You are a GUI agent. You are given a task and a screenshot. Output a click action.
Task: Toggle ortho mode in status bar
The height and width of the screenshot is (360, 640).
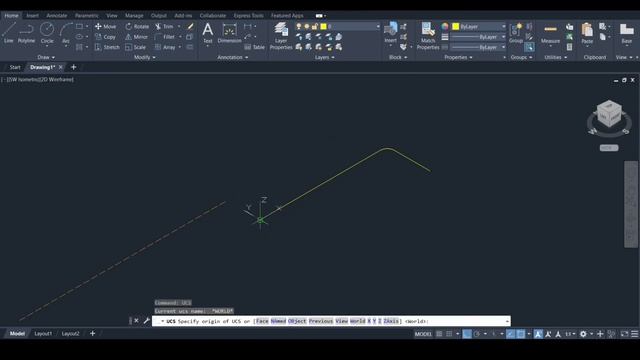point(467,334)
